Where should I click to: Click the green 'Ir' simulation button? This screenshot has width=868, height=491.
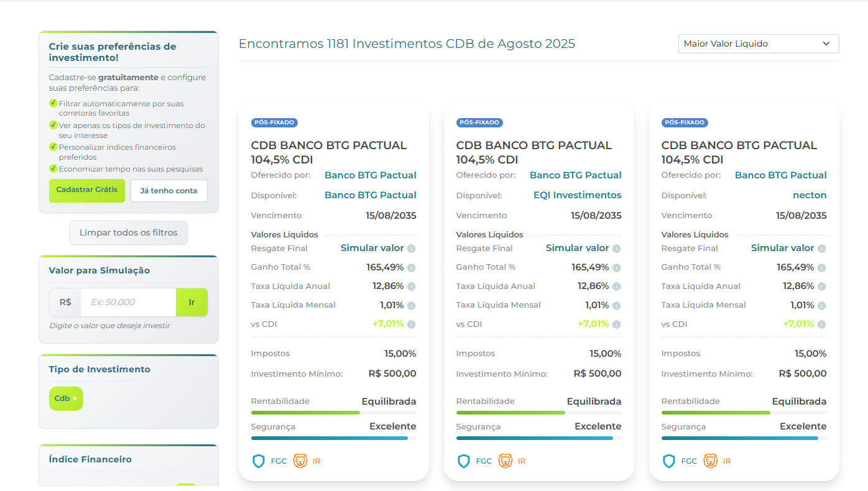192,302
